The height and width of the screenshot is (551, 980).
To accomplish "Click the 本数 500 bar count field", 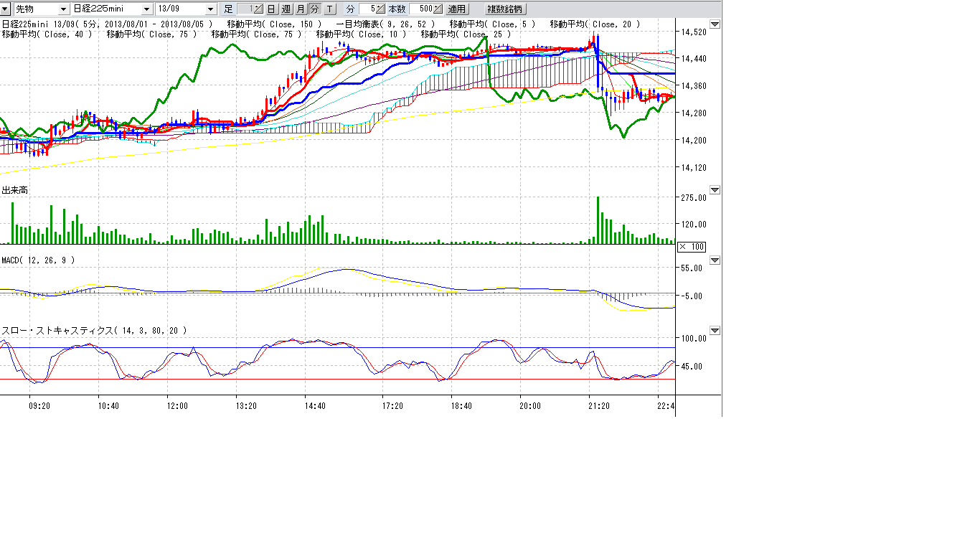I will click(422, 9).
